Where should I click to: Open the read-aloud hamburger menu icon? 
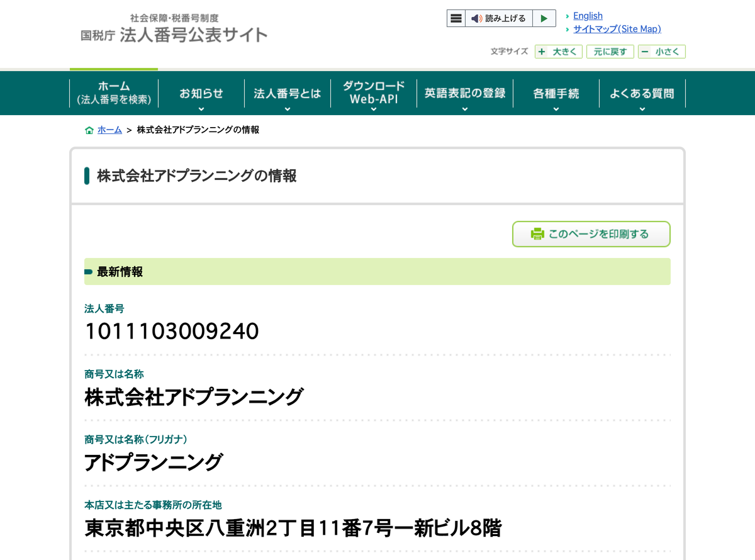[456, 18]
